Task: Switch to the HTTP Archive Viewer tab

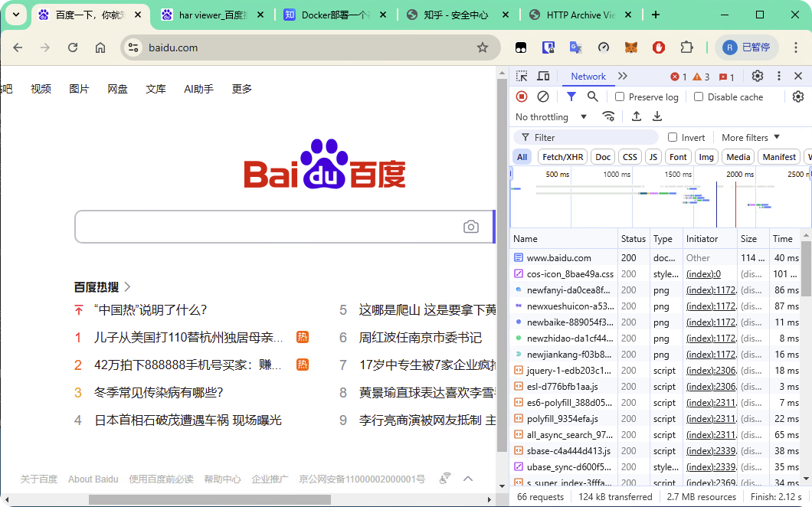Action: pyautogui.click(x=581, y=15)
